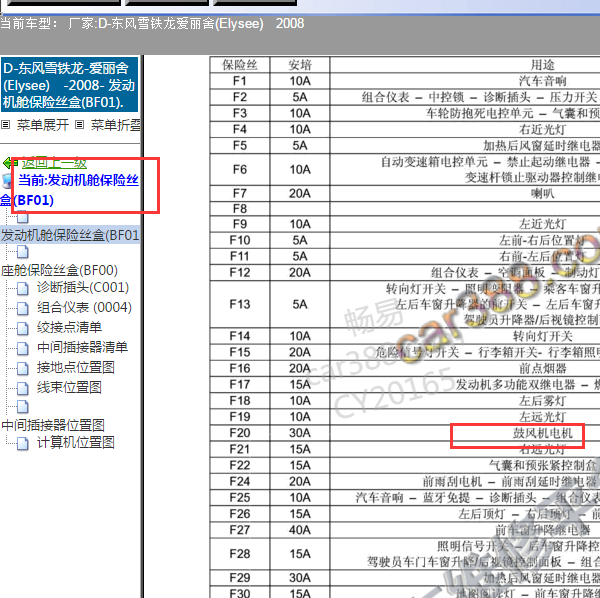Click the computer icon beside 当前:发动机舱保险丝盒

(7, 181)
